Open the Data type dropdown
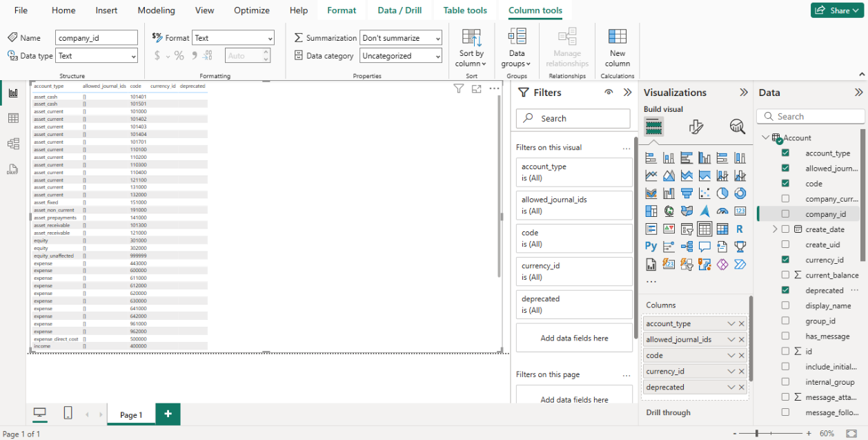Screen dimensions: 868x440 [x=97, y=56]
